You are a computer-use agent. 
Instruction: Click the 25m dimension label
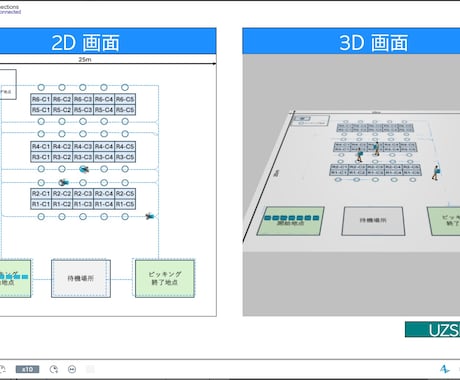tap(85, 59)
